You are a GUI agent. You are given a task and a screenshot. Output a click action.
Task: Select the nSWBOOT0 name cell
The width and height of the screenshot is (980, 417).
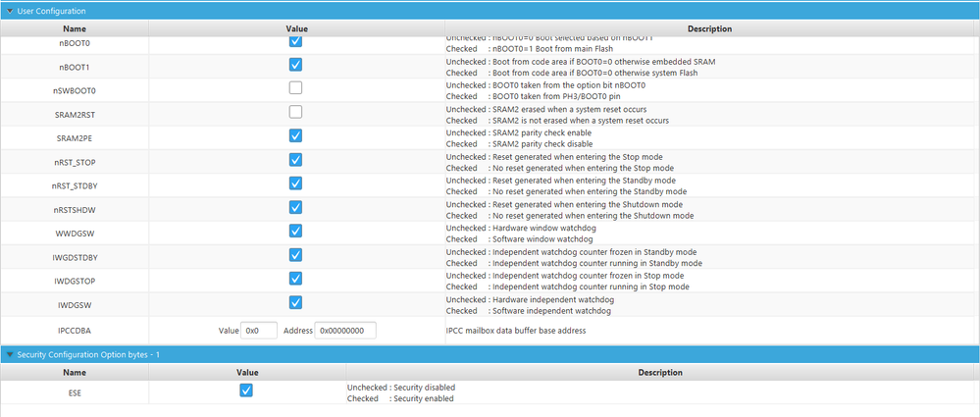pyautogui.click(x=75, y=90)
